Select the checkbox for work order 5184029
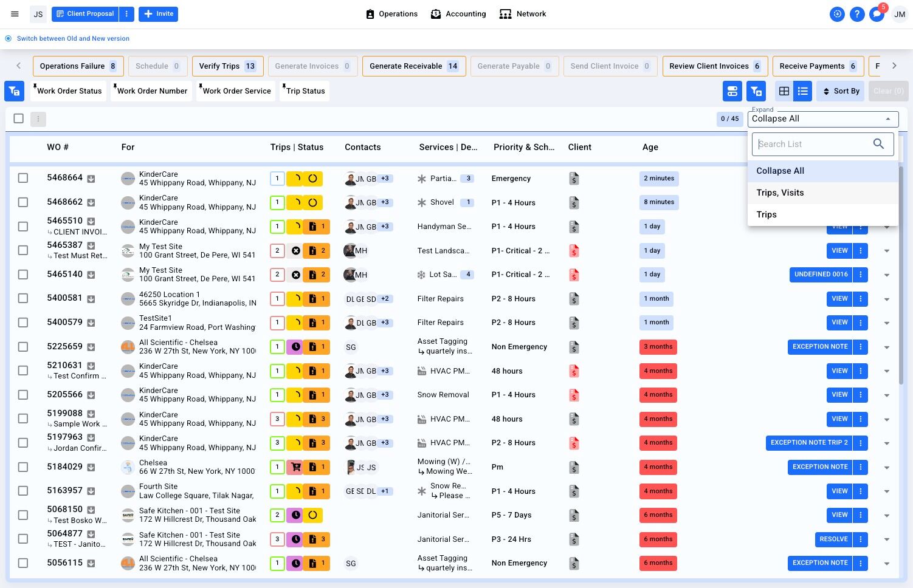This screenshot has height=588, width=913. tap(23, 467)
